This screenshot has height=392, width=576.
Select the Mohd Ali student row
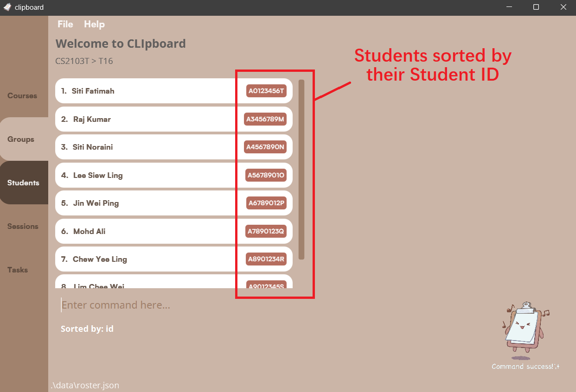click(139, 232)
